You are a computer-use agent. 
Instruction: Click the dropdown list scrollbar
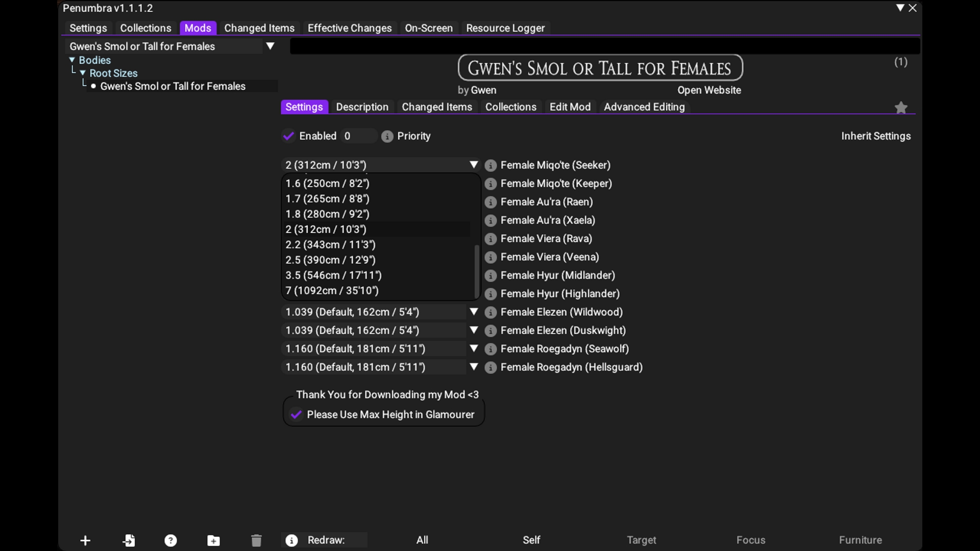[x=477, y=271]
